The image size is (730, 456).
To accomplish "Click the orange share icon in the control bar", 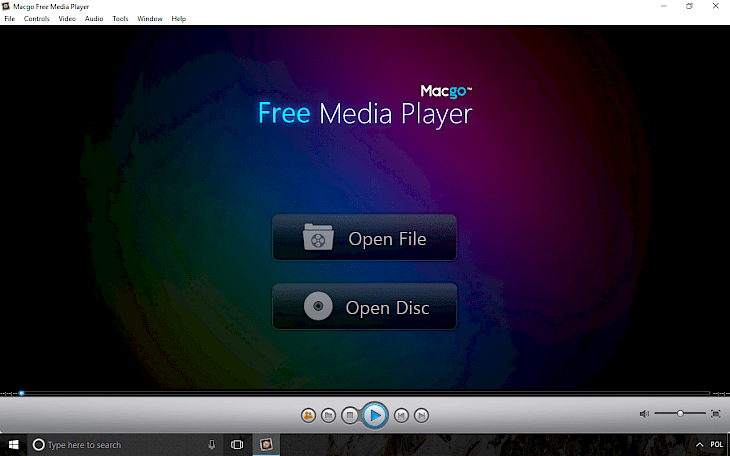I will pyautogui.click(x=308, y=415).
